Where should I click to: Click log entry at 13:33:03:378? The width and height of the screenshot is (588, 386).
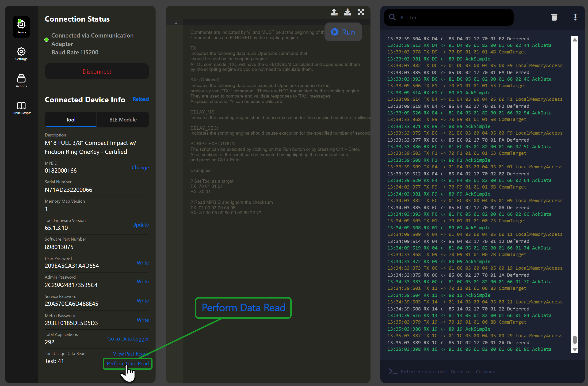[x=457, y=52]
